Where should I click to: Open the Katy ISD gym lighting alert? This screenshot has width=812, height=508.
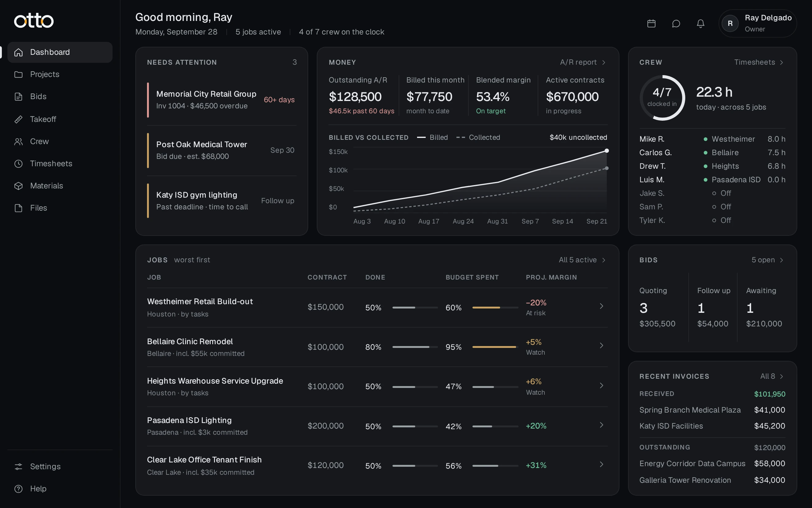[221, 201]
